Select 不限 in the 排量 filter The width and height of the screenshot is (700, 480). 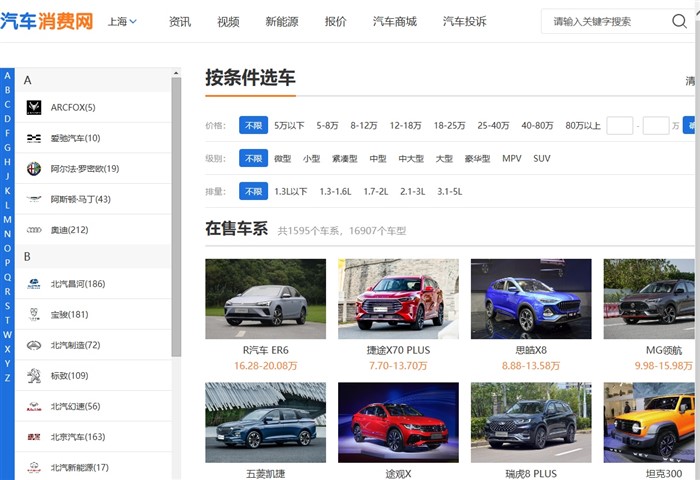(254, 192)
